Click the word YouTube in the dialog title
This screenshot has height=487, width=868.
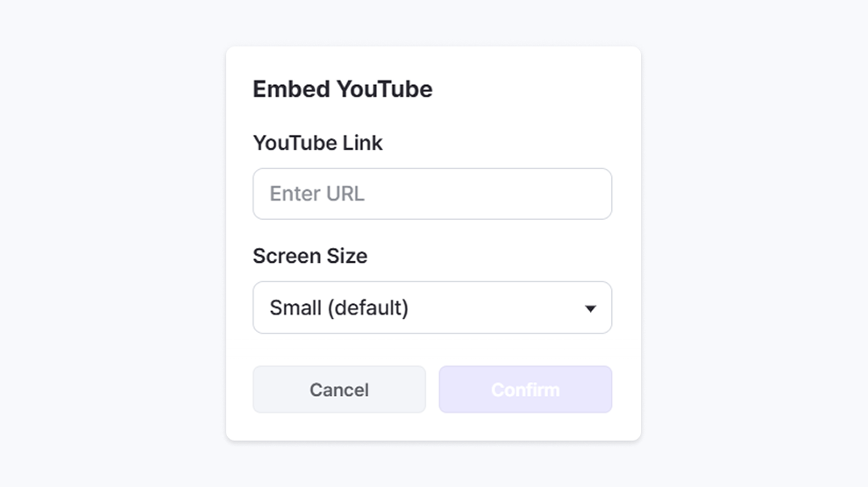pos(384,89)
